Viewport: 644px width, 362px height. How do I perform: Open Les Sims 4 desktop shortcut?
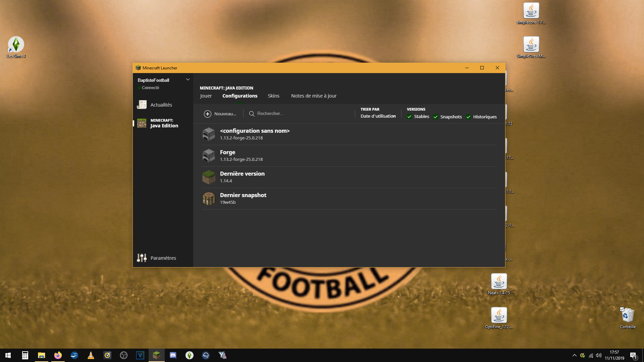(16, 45)
